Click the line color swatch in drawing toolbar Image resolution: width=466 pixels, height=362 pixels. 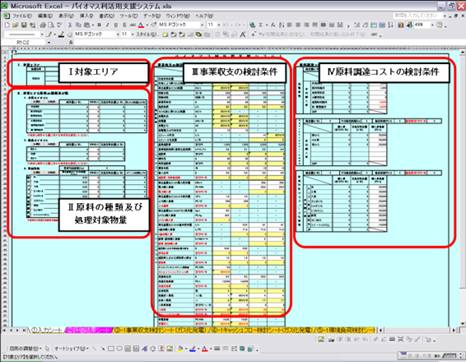(x=192, y=349)
